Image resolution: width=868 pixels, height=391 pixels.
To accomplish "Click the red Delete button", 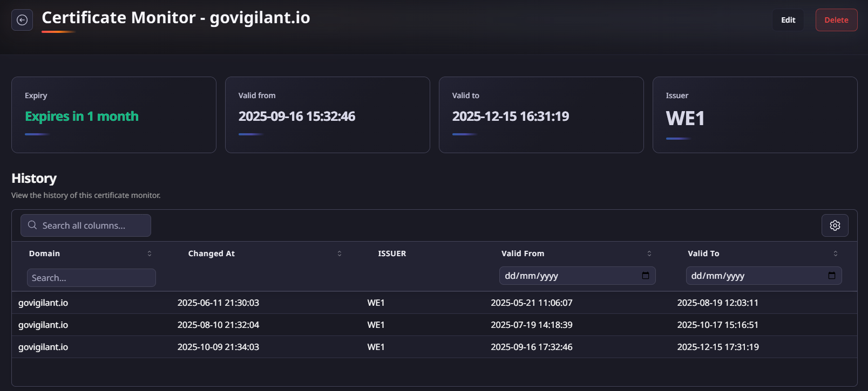I will [836, 20].
